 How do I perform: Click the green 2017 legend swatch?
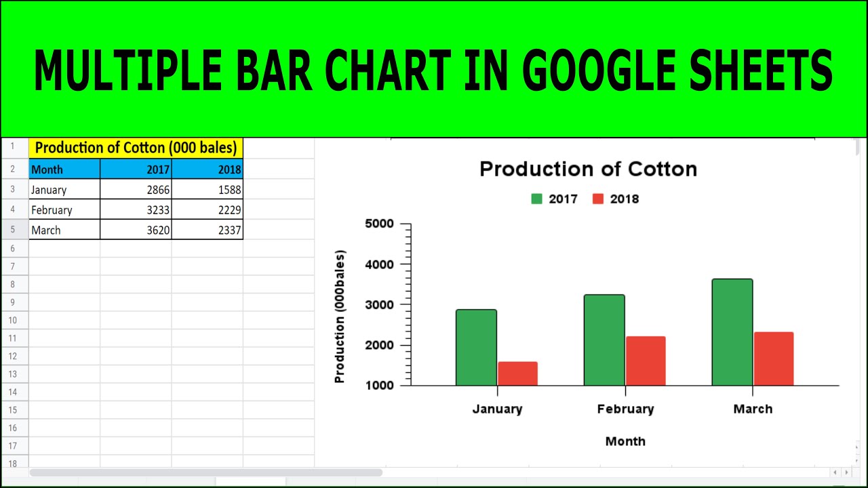[x=537, y=199]
